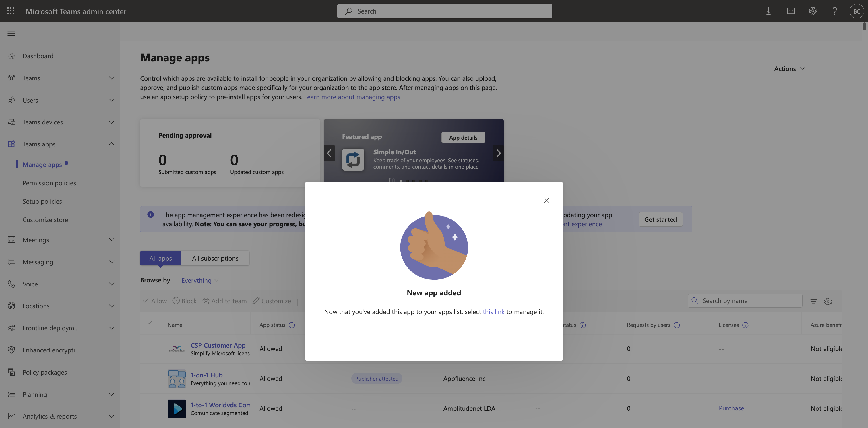Open Setup policies in the sidebar
This screenshot has height=428, width=868.
pyautogui.click(x=42, y=201)
